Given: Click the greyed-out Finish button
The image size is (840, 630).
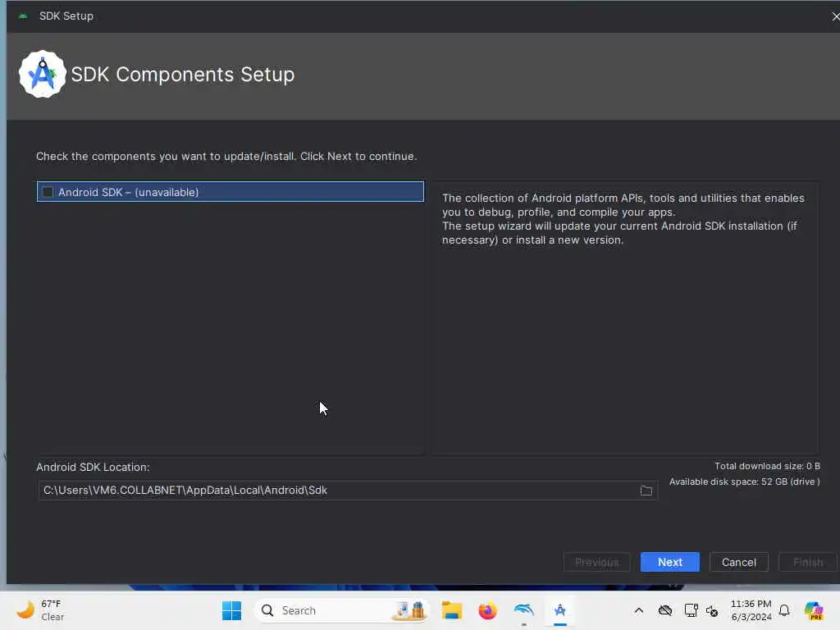Looking at the screenshot, I should point(808,562).
